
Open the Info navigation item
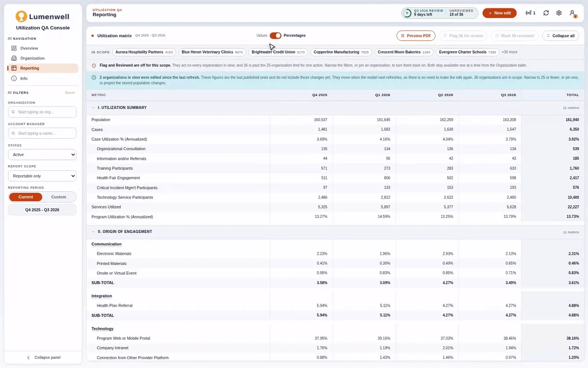point(42,78)
